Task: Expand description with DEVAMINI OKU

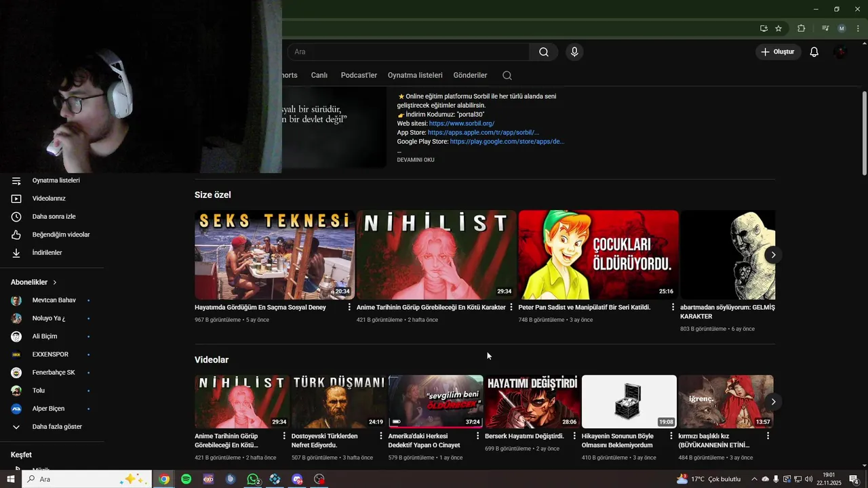Action: point(416,160)
